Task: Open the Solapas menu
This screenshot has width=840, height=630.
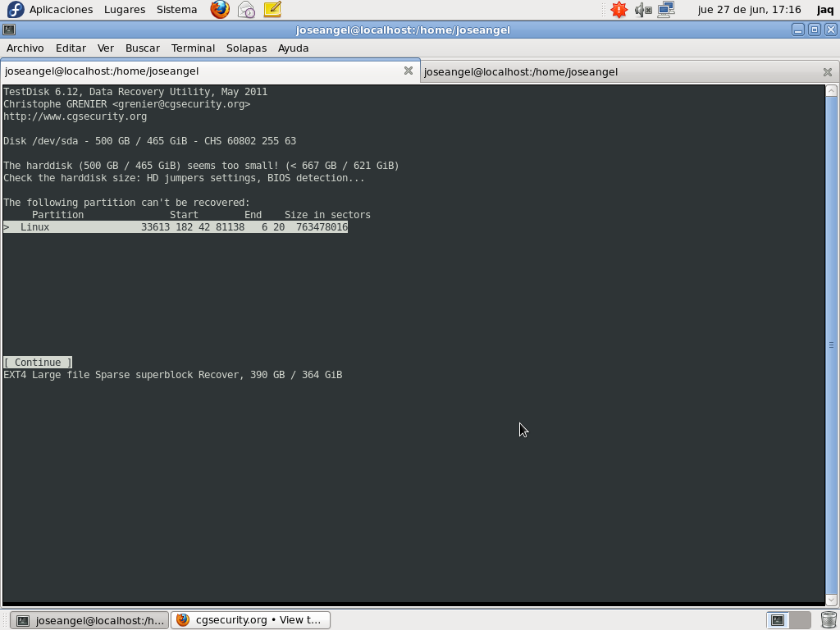Action: pyautogui.click(x=246, y=48)
